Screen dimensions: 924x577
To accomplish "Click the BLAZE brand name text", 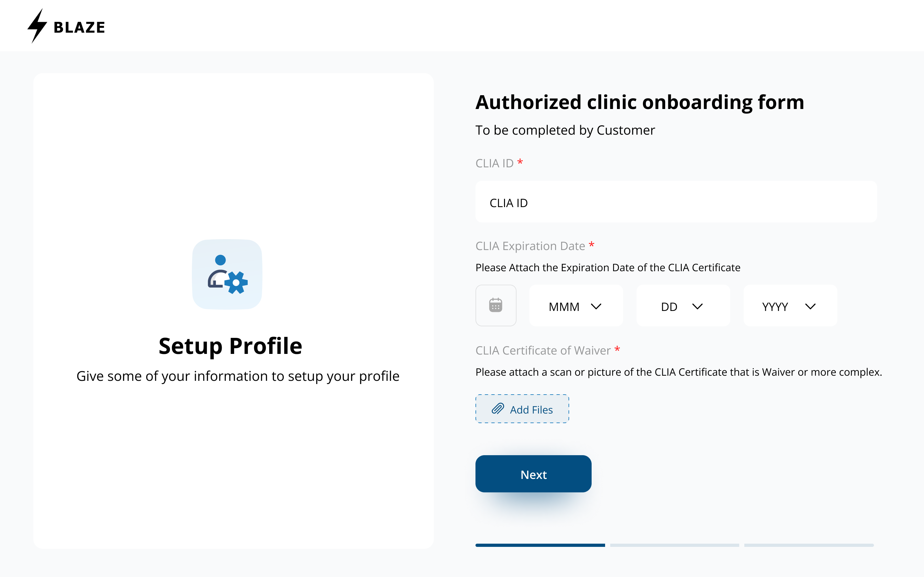I will [80, 28].
